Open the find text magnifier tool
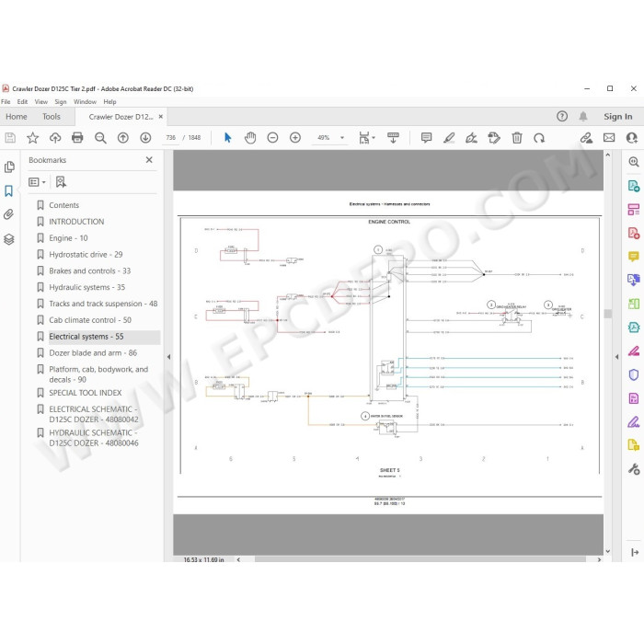644x644 pixels. 100,138
